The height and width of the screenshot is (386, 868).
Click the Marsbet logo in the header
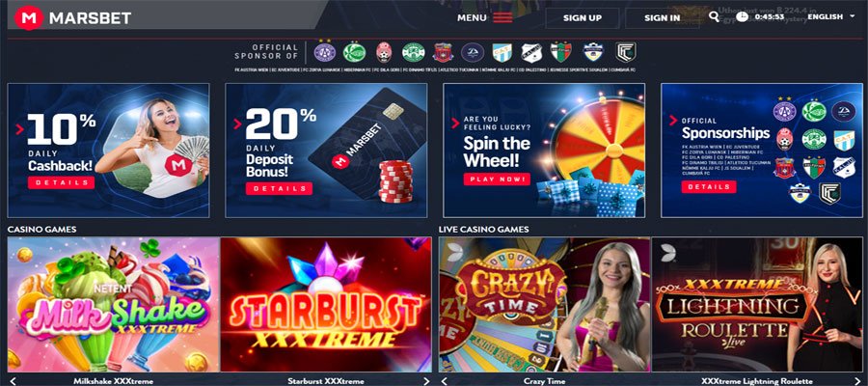pos(72,17)
